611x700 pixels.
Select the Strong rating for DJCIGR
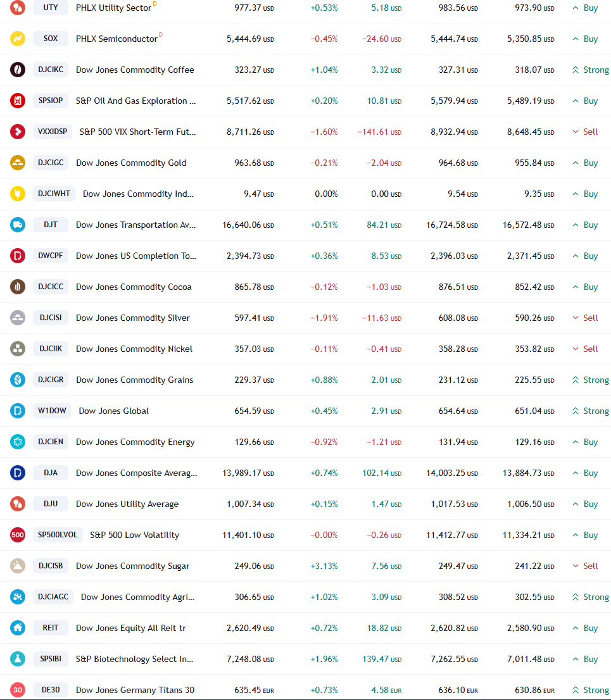point(591,380)
